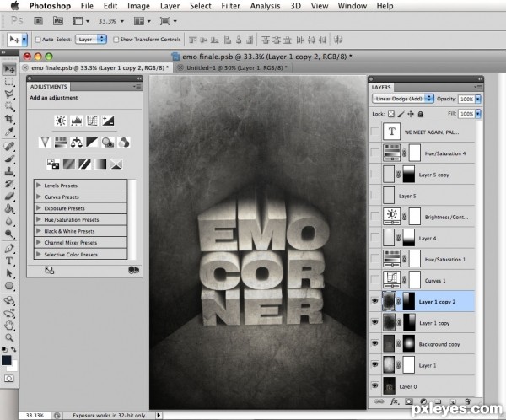Add a Color Balance adjustment
The image size is (506, 420).
(77, 143)
